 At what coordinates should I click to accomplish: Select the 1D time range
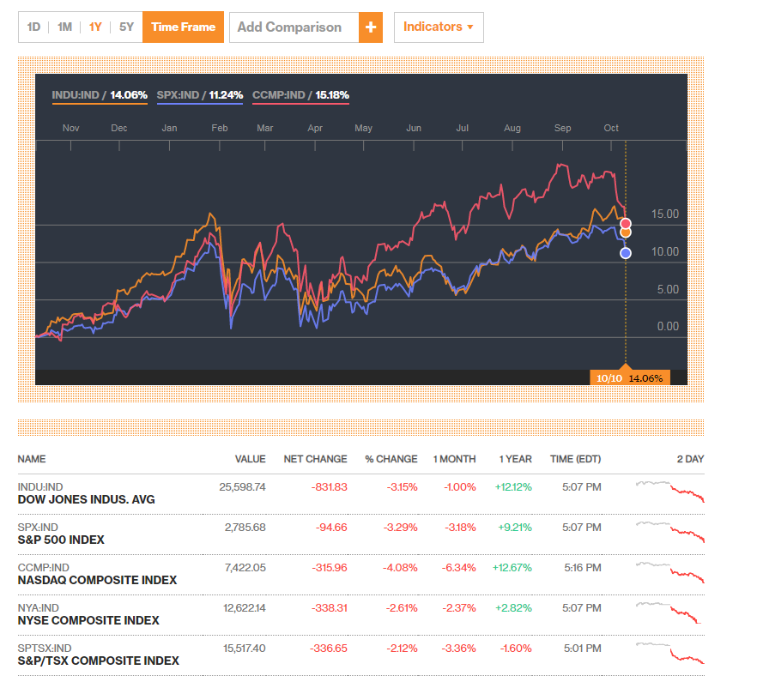click(33, 27)
